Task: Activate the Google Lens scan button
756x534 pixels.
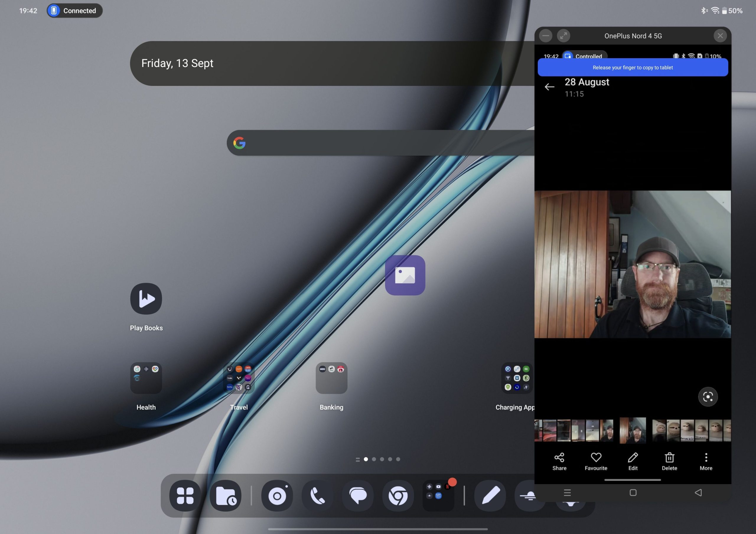Action: tap(708, 397)
